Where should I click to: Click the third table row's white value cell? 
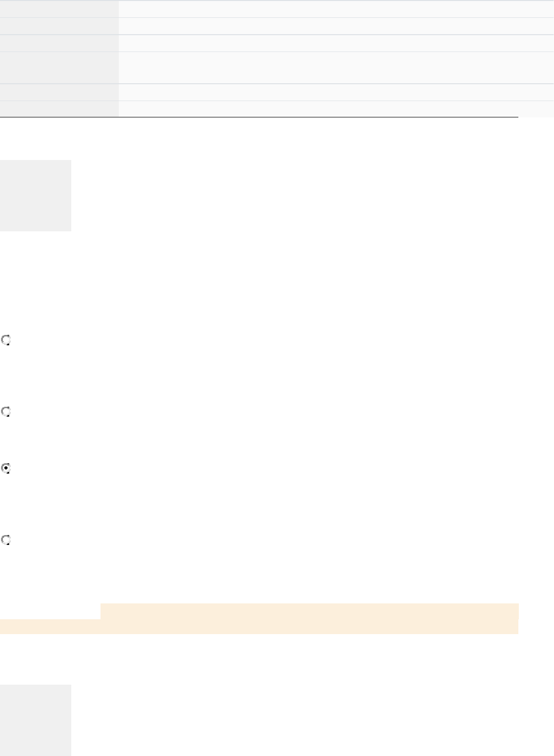(x=336, y=43)
